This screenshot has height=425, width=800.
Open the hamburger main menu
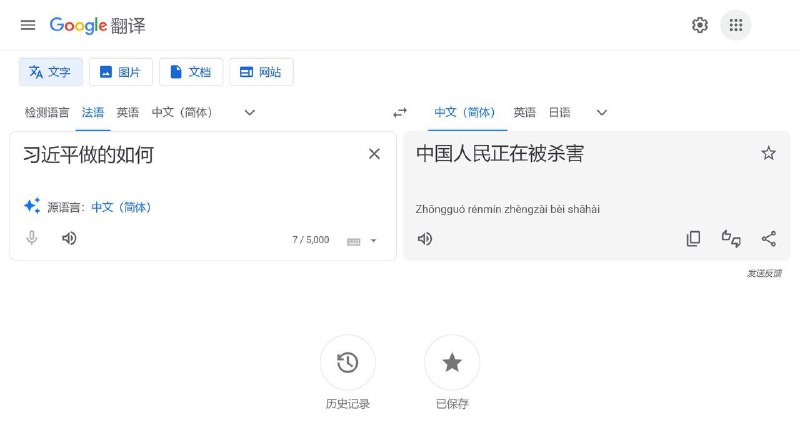[28, 25]
